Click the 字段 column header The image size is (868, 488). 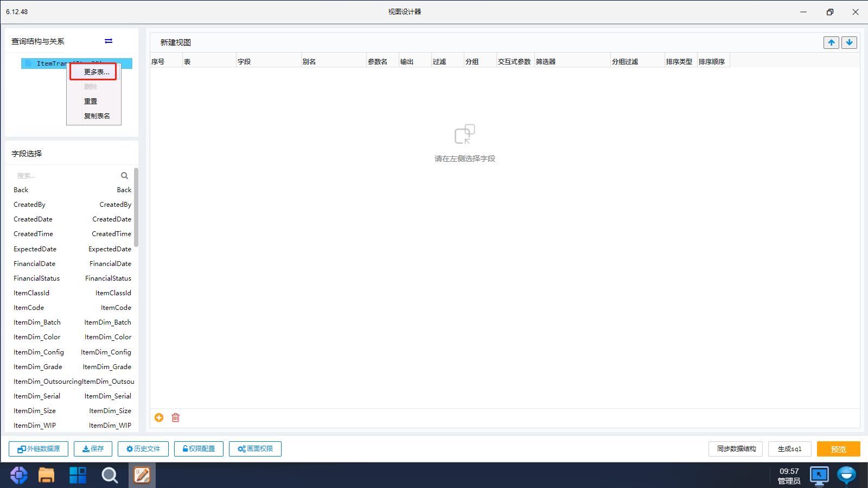click(x=269, y=61)
